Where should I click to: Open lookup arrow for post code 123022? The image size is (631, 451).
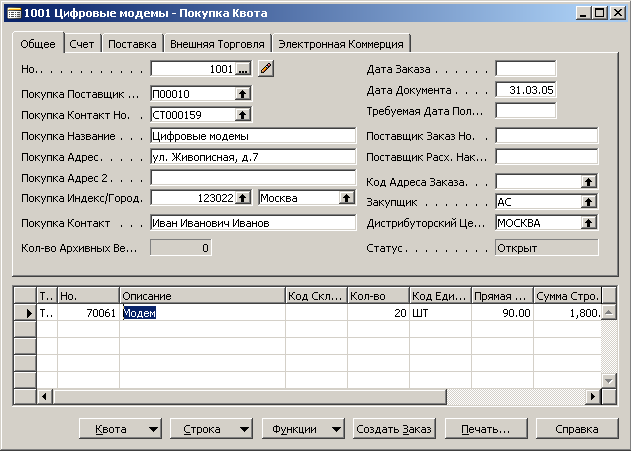coord(243,198)
